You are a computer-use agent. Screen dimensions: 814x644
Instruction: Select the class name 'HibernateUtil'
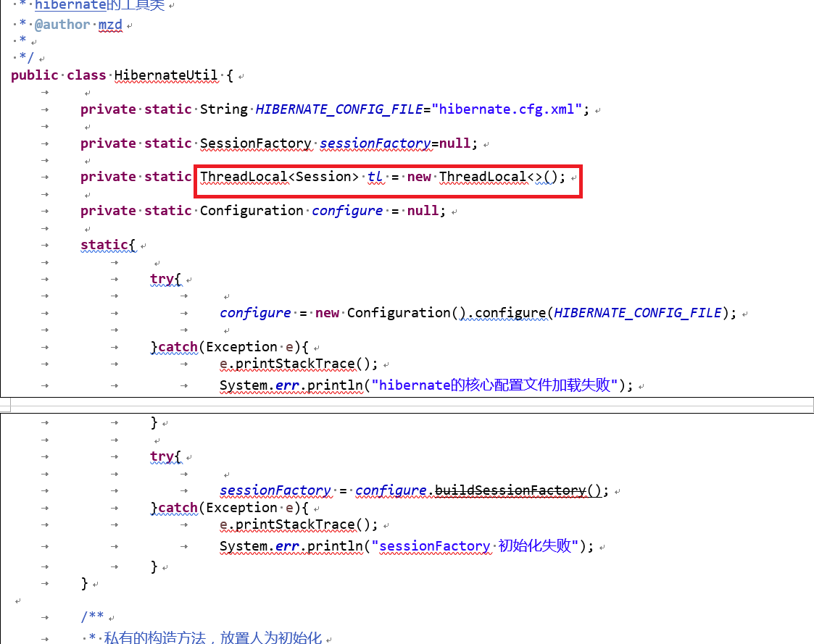pyautogui.click(x=165, y=75)
